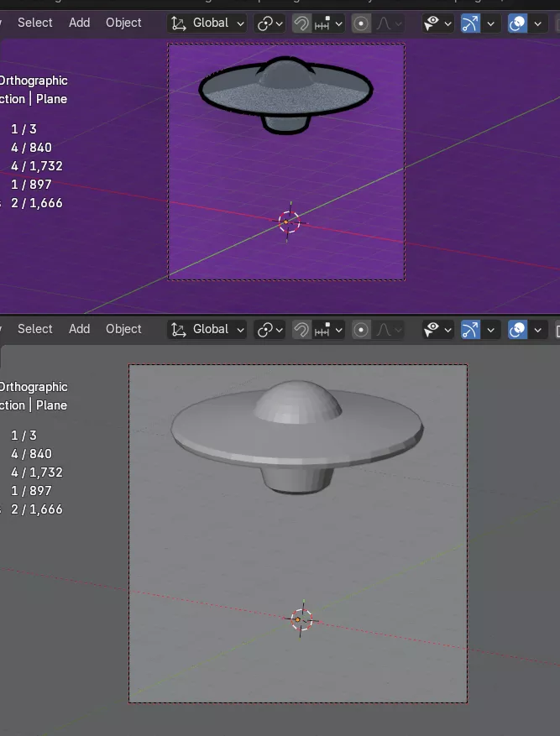This screenshot has width=560, height=736.
Task: Click 'Plane' label in bottom viewport
Action: tap(52, 405)
